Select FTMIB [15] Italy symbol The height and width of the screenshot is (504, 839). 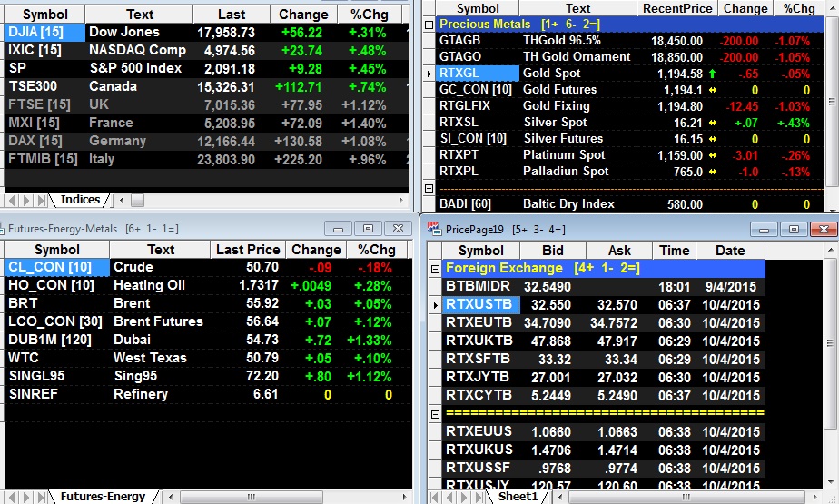coord(45,160)
